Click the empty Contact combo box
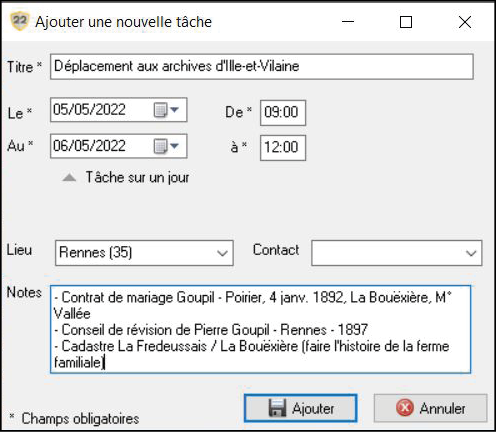 pos(397,253)
